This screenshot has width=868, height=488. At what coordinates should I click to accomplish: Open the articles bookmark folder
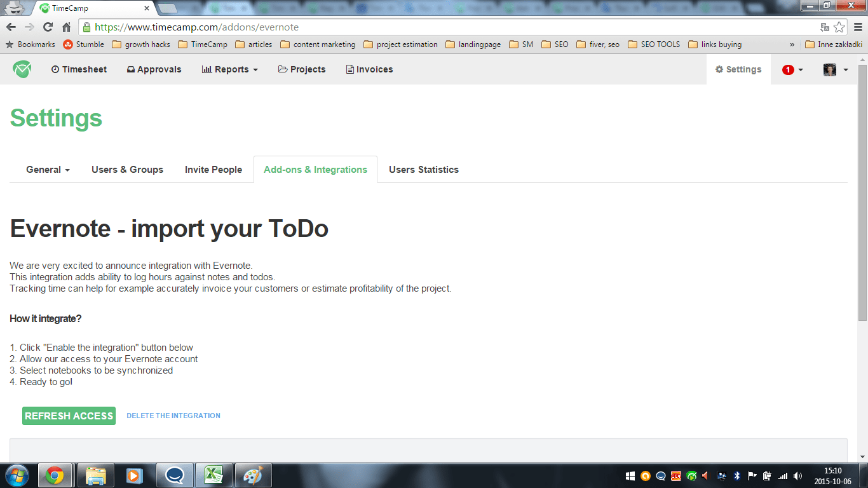pyautogui.click(x=254, y=44)
